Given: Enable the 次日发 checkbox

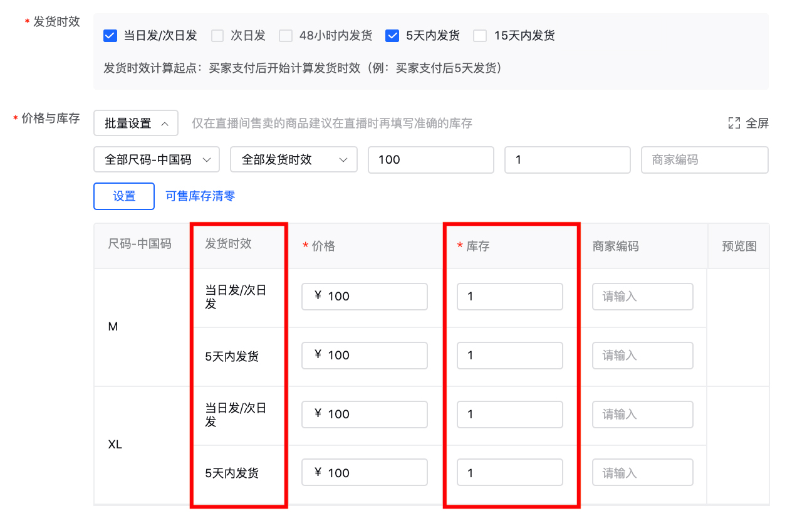Looking at the screenshot, I should 217,36.
